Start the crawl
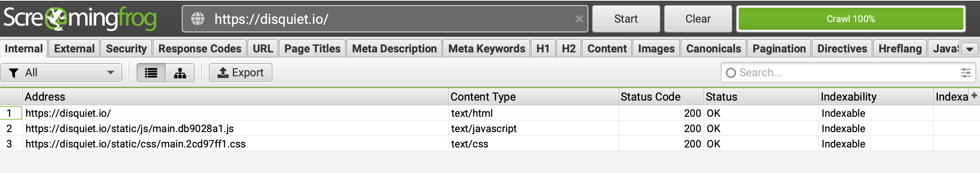 pos(626,19)
